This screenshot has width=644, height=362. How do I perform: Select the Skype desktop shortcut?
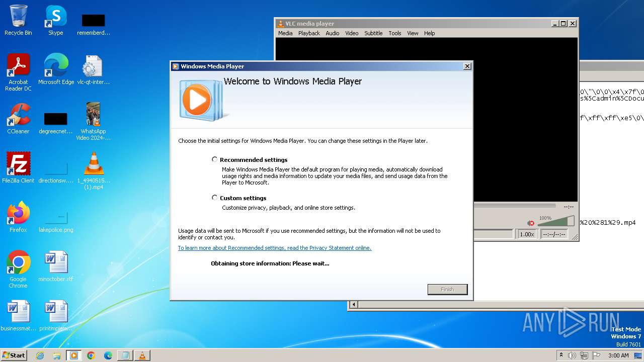coord(55,21)
